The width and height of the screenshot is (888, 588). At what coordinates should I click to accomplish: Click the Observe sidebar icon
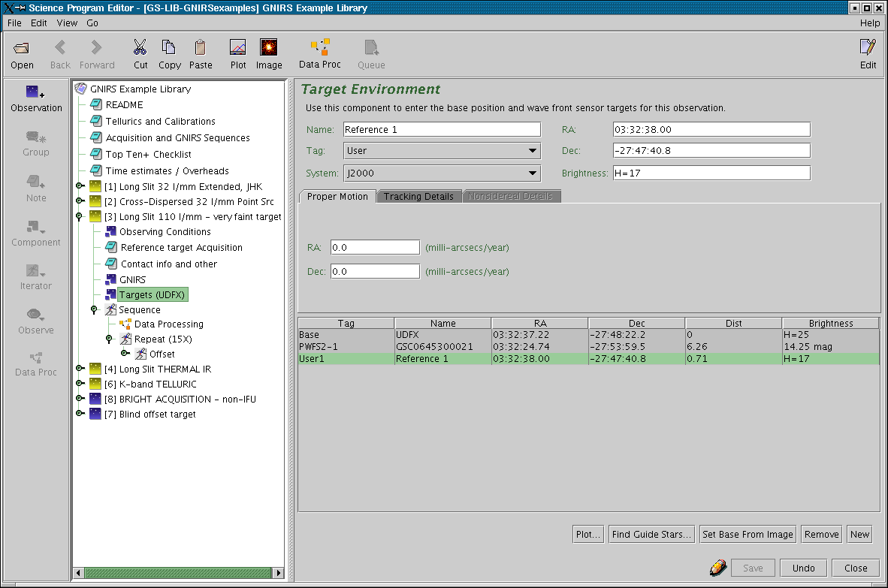pos(35,315)
